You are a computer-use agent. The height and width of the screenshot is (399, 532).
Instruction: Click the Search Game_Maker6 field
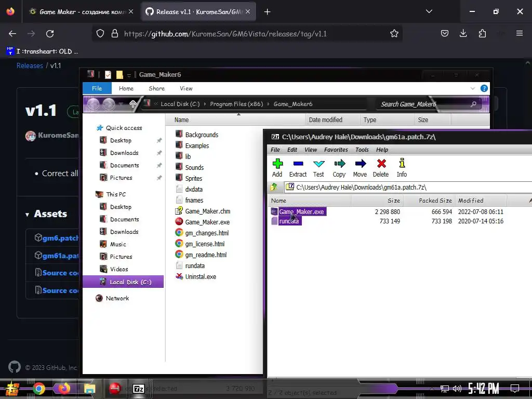click(429, 104)
